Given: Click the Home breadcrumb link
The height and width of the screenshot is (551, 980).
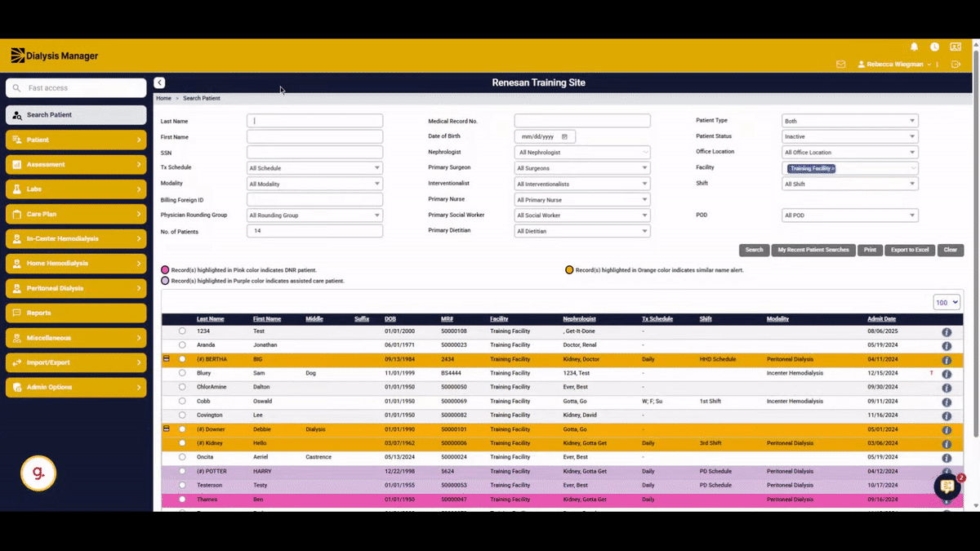Looking at the screenshot, I should pyautogui.click(x=163, y=98).
